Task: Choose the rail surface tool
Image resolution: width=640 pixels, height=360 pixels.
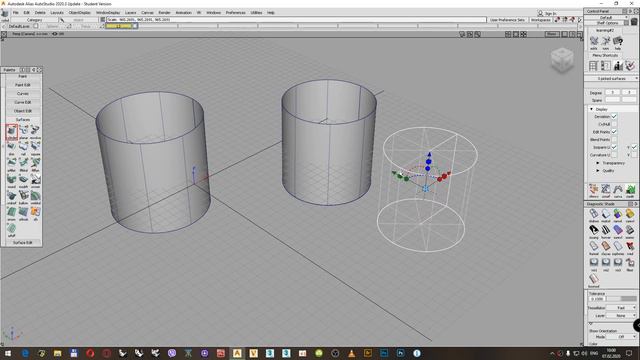Action: [x=24, y=147]
